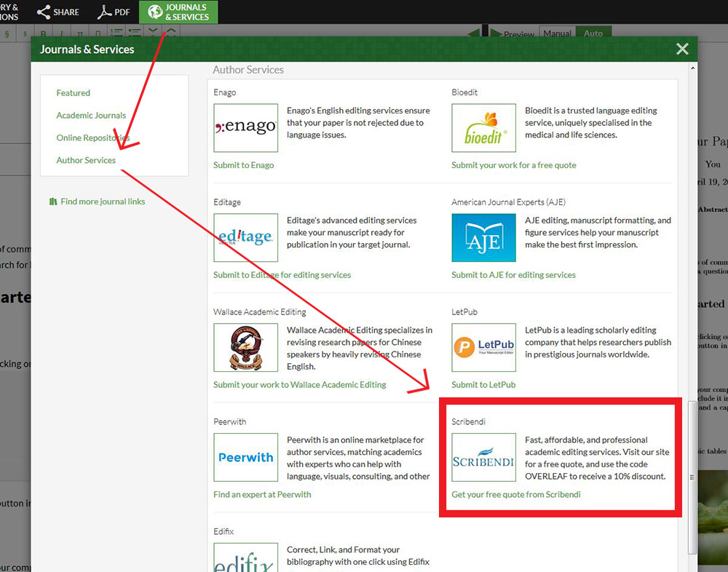Screen dimensions: 728x572
Task: Click the numbered list toolbar icon
Action: click(116, 33)
